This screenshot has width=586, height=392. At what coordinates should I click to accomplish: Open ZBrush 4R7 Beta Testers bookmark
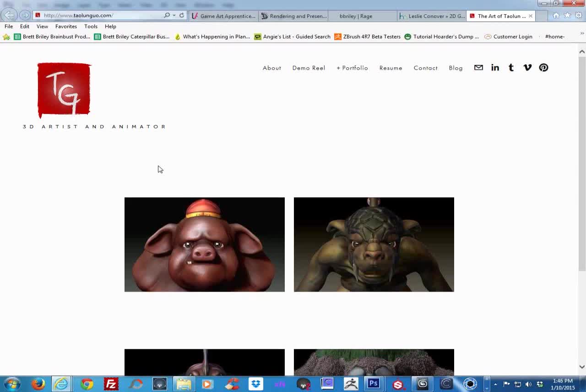point(367,37)
